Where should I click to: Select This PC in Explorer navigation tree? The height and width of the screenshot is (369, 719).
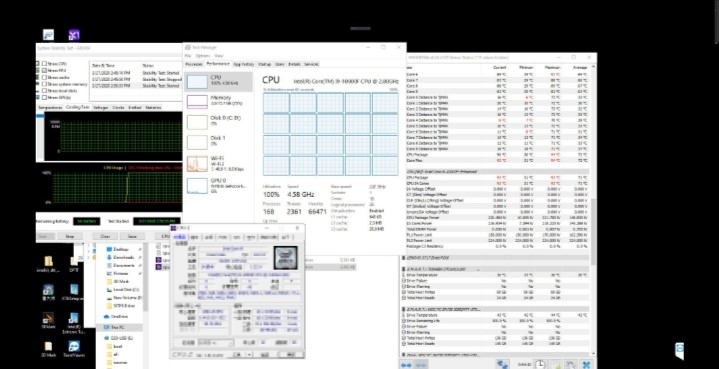tap(119, 327)
